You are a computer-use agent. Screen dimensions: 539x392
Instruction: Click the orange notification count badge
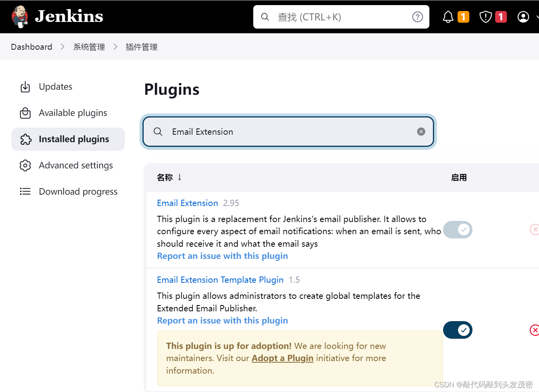tap(463, 17)
